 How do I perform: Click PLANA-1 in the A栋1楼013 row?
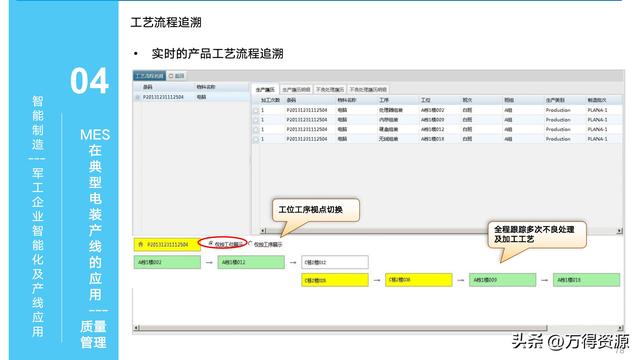[x=598, y=139]
